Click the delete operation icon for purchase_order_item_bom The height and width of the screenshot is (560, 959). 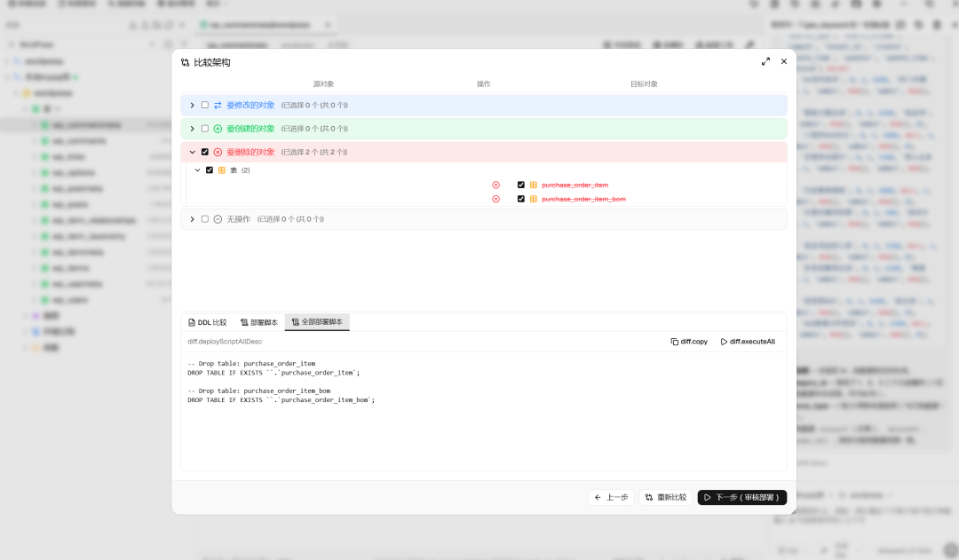click(x=496, y=200)
